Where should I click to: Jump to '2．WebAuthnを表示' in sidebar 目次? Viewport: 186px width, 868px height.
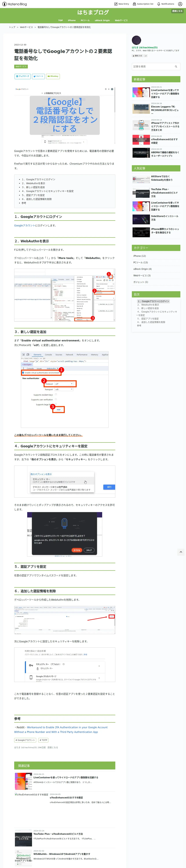point(148,305)
